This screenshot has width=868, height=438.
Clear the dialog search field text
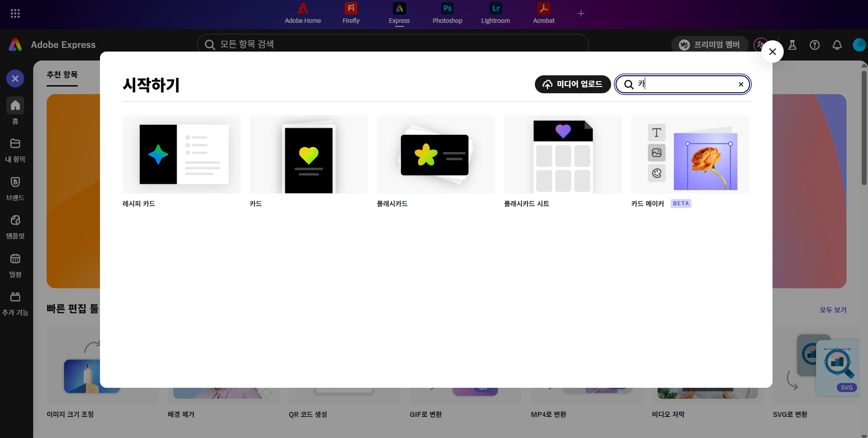coord(741,84)
